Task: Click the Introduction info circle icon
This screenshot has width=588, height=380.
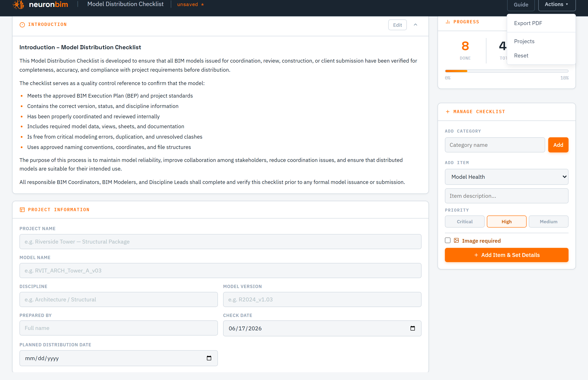Action: click(22, 25)
